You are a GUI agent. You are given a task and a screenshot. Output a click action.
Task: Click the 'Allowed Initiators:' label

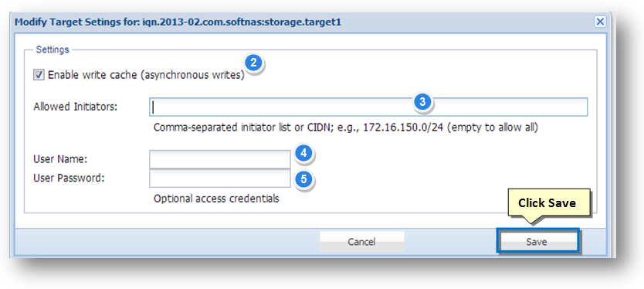pyautogui.click(x=76, y=107)
